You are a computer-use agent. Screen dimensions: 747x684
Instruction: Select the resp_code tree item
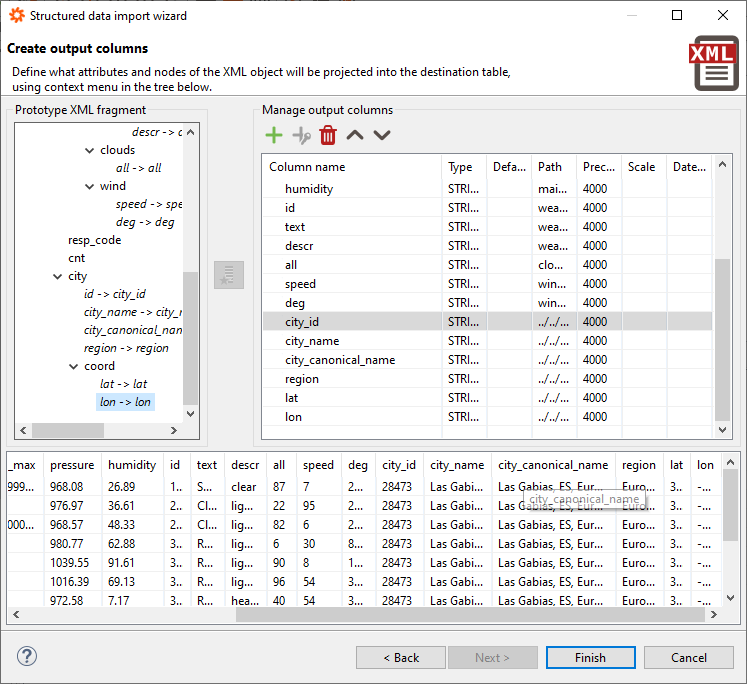94,240
